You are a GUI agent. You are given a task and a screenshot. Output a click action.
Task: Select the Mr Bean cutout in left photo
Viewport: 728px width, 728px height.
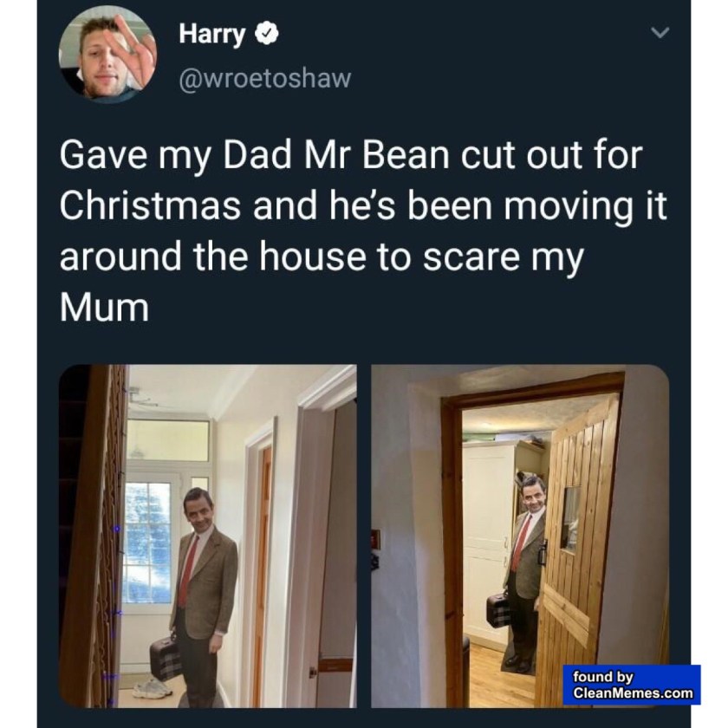click(x=202, y=596)
